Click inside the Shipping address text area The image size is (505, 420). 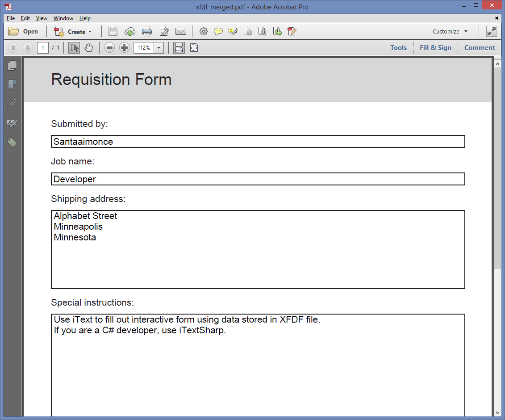click(258, 249)
